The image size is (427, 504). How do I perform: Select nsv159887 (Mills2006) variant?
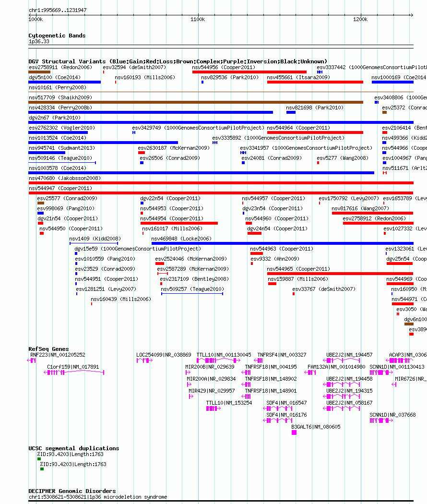tap(298, 279)
